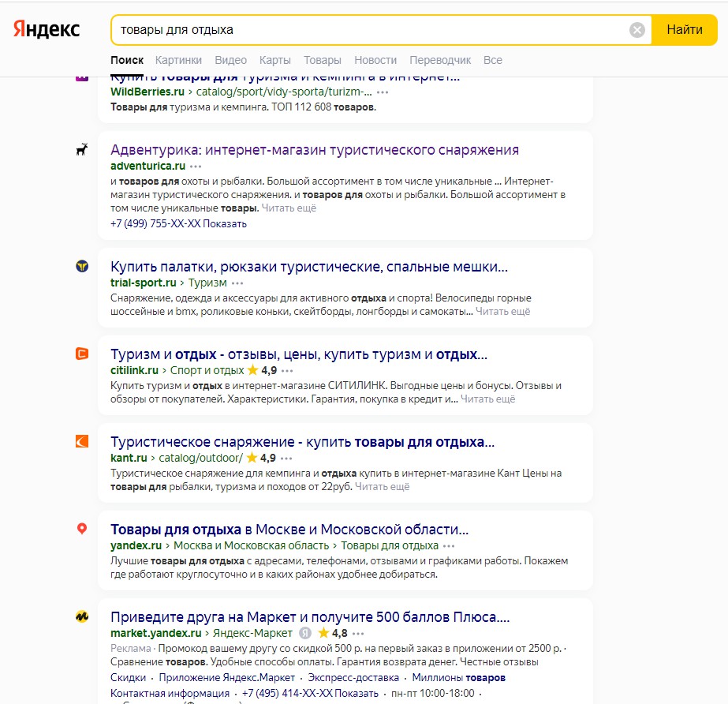
Task: Click the Trial-Sport favicon
Action: [82, 266]
